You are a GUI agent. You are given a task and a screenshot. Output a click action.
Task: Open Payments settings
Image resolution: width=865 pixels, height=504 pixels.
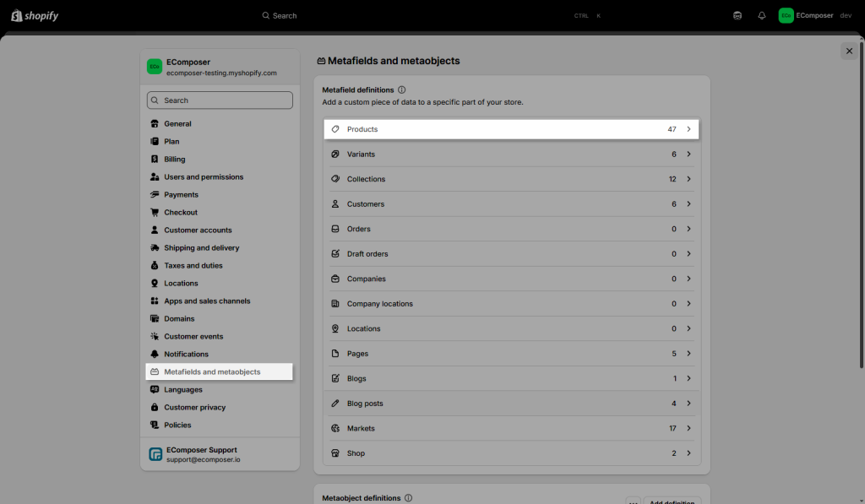click(x=219, y=195)
